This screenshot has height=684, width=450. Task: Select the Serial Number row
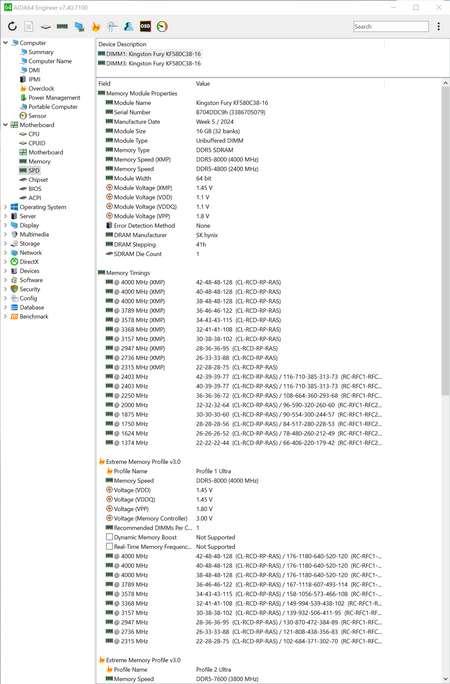[x=240, y=112]
